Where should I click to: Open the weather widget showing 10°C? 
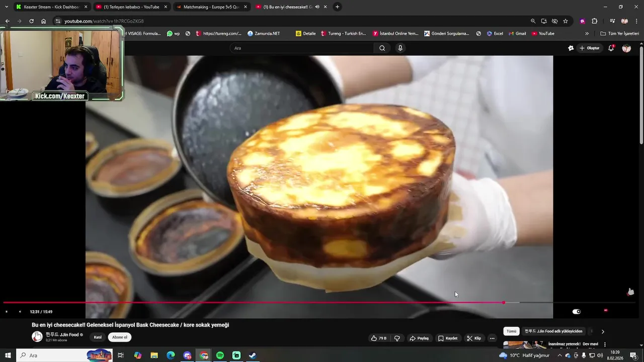[x=525, y=355]
